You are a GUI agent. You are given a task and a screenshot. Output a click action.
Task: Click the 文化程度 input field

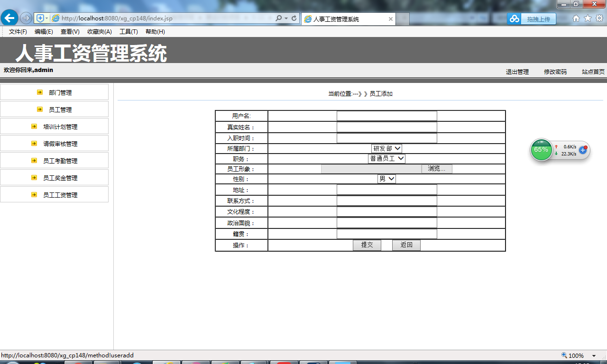click(x=386, y=211)
